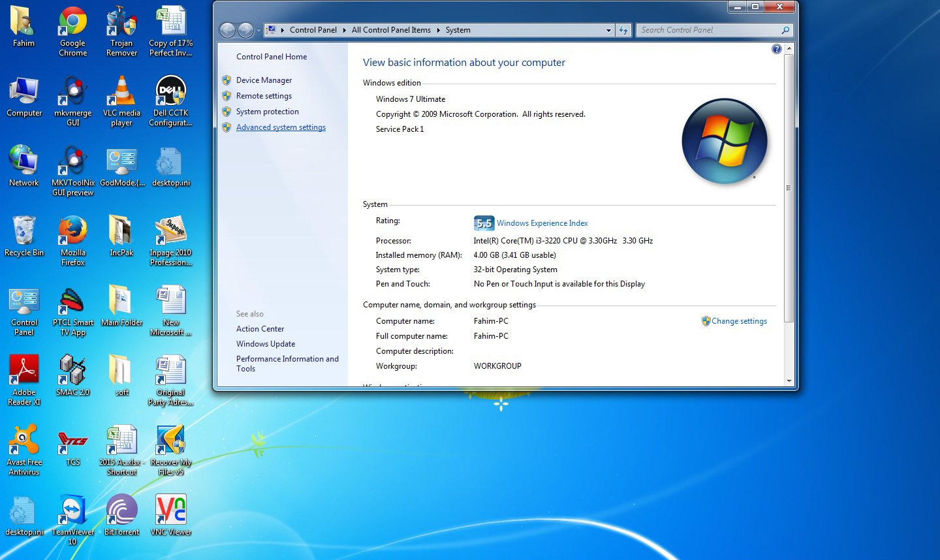Open recent pages dropdown beside navigation arrows
The width and height of the screenshot is (940, 560).
[x=260, y=30]
